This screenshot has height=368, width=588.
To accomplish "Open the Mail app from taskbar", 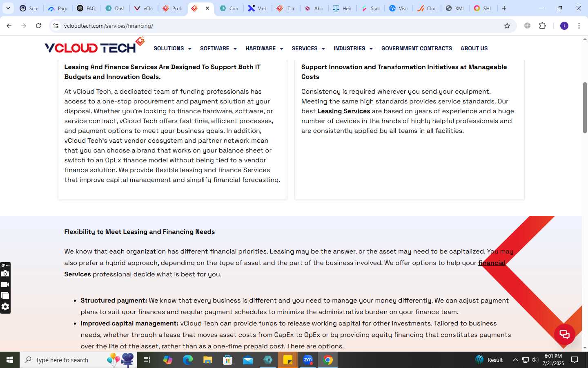I will click(x=248, y=360).
